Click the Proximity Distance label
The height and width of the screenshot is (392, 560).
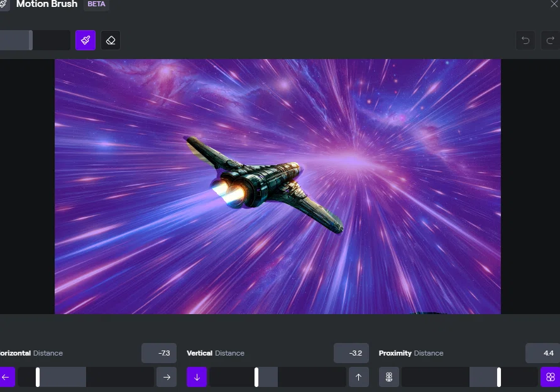point(411,353)
